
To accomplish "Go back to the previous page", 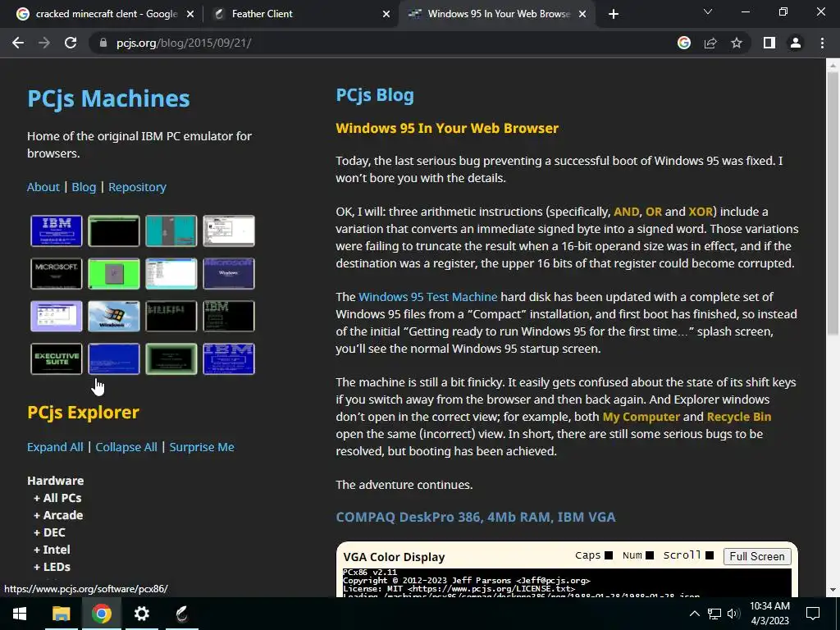I will [x=18, y=43].
